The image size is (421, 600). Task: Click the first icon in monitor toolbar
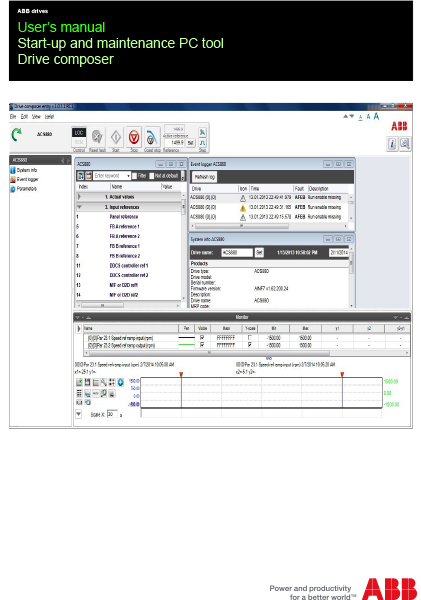(x=79, y=382)
